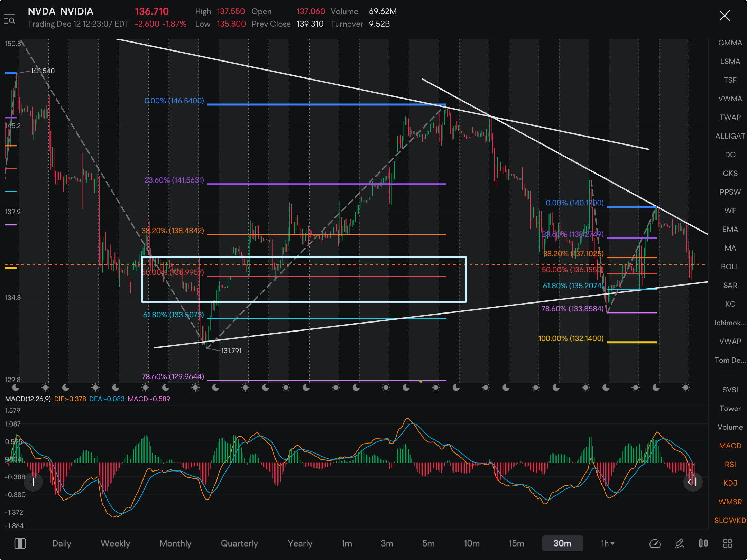Toggle the LSMA indicator
747x560 pixels.
[730, 62]
